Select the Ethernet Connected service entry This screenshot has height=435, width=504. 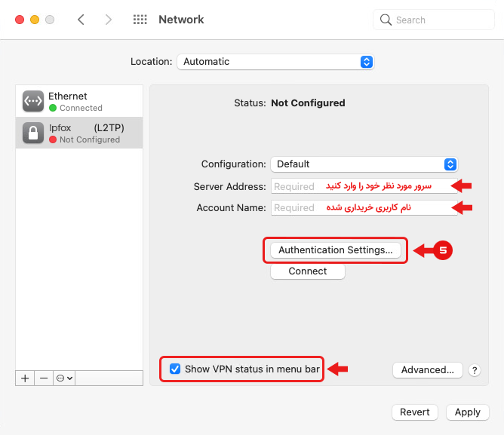[79, 101]
